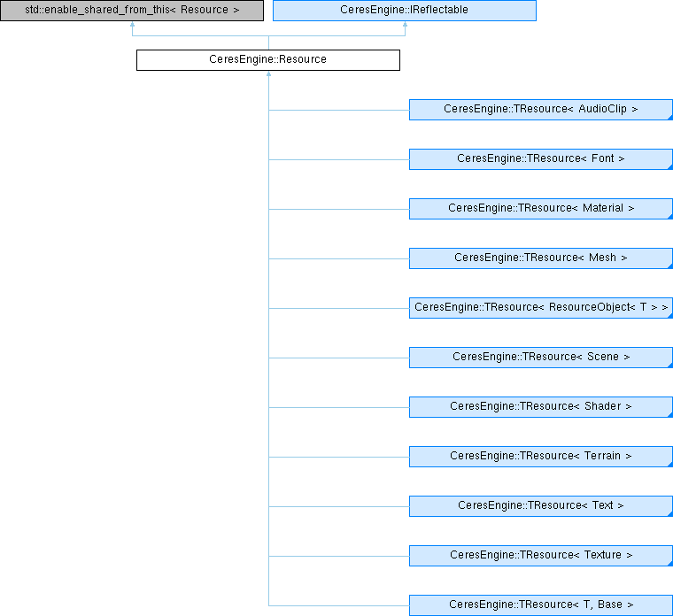The image size is (673, 616).
Task: Click the arrowhead under the IReflectable box
Action: (405, 26)
